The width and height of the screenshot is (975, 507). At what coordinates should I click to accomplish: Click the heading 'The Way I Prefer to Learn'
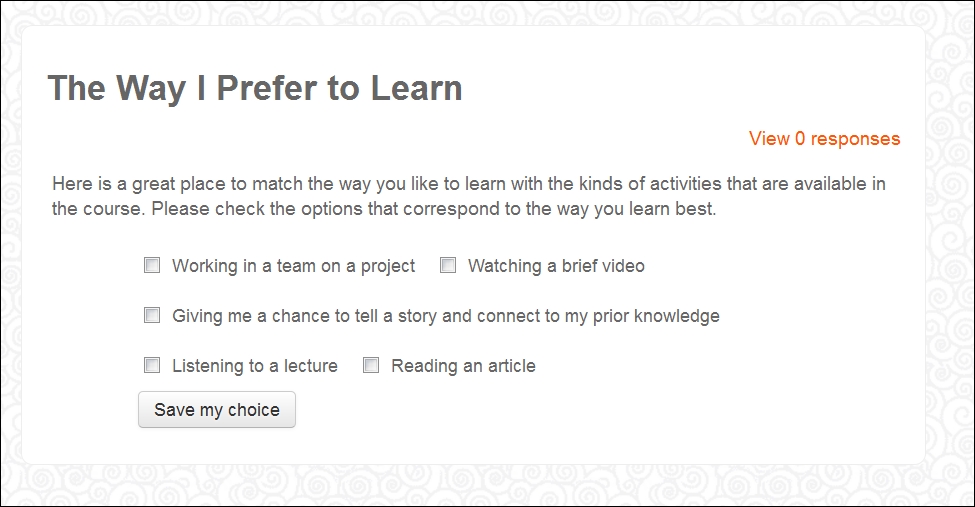pos(255,88)
